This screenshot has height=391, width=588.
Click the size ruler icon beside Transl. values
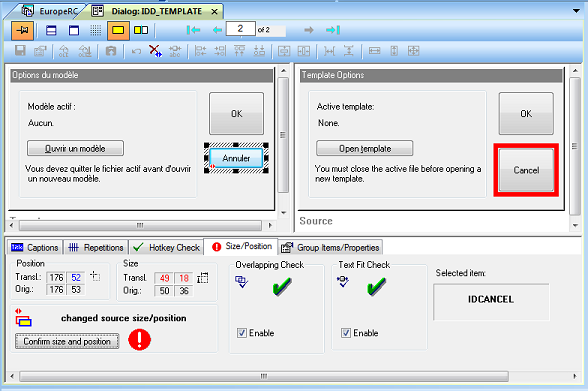(203, 278)
